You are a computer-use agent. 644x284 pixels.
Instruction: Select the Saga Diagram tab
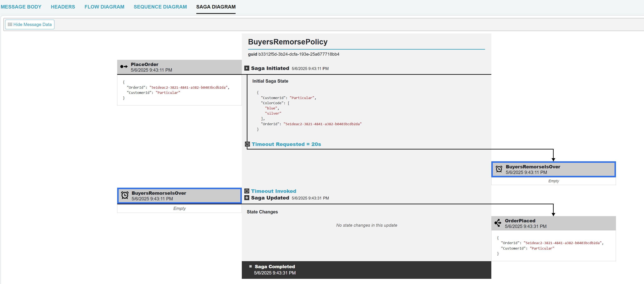click(x=216, y=7)
